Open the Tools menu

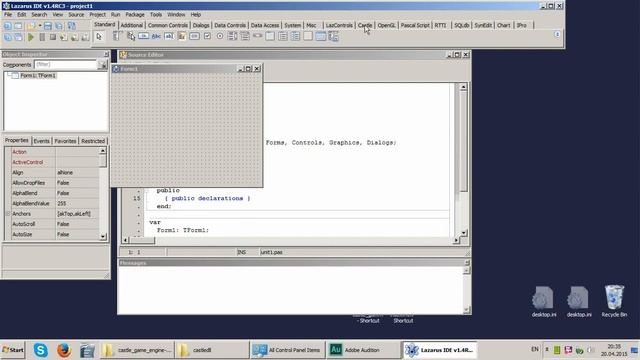click(x=156, y=15)
